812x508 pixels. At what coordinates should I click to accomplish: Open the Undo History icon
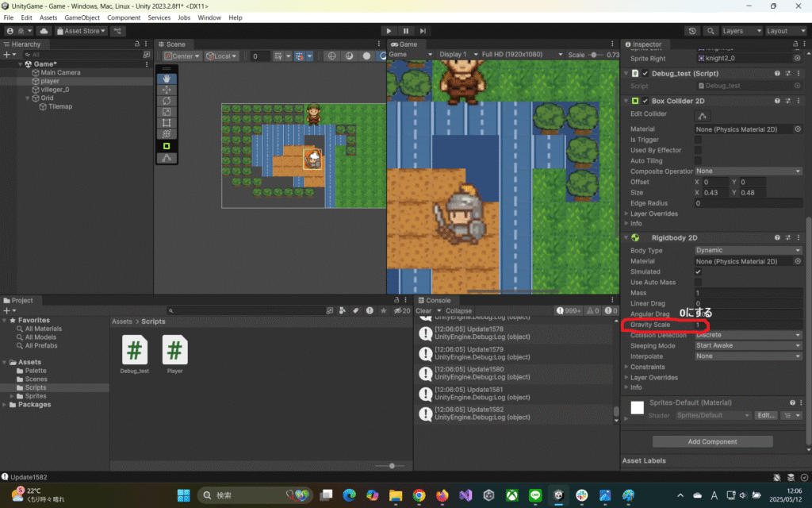point(692,31)
